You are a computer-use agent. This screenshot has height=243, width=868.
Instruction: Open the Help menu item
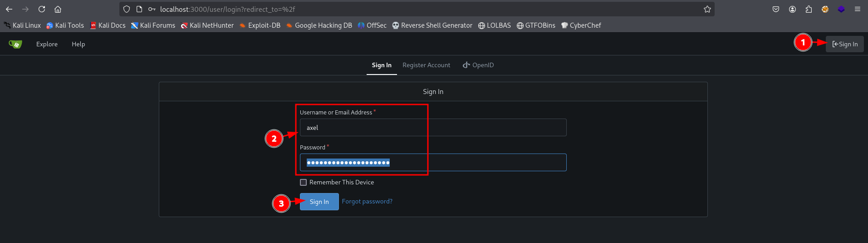78,44
